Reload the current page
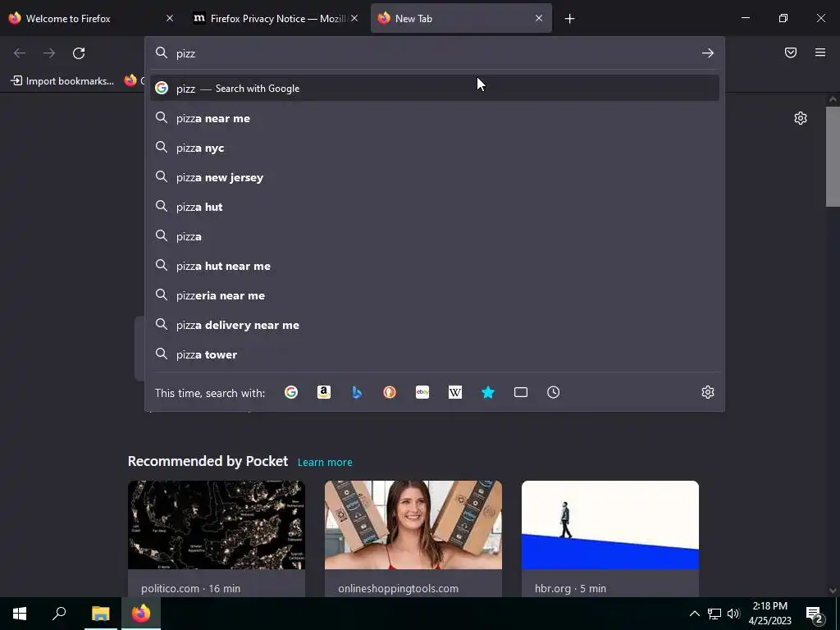The image size is (840, 630). 79,53
